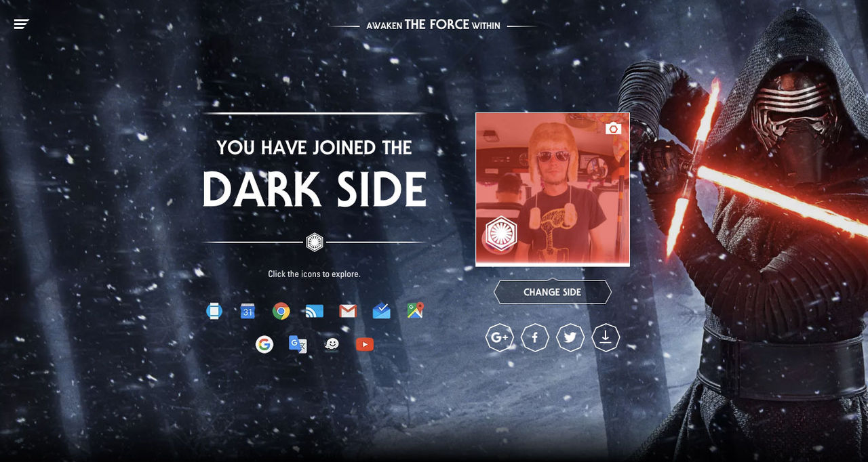Click the Waze icon
Viewport: 868px width, 462px height.
click(332, 344)
